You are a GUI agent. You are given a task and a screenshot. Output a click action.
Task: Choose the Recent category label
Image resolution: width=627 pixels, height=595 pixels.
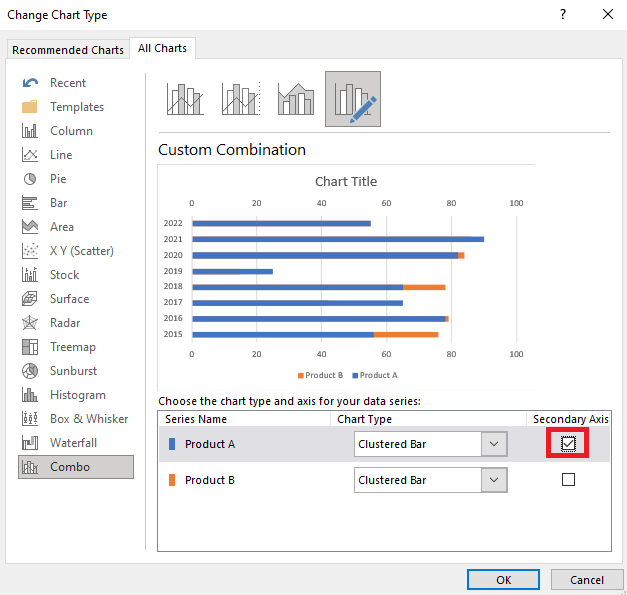(68, 83)
